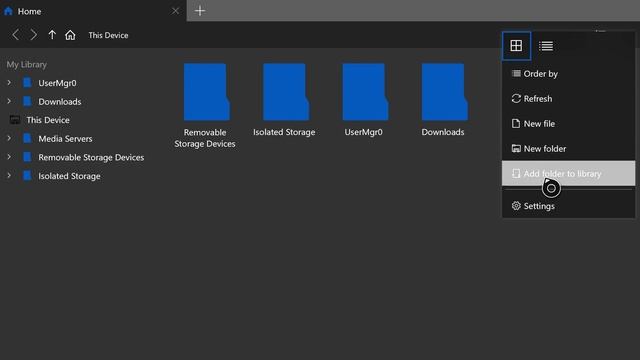Screen dimensions: 640x360
Task: Navigate up one folder level
Action: (52, 35)
